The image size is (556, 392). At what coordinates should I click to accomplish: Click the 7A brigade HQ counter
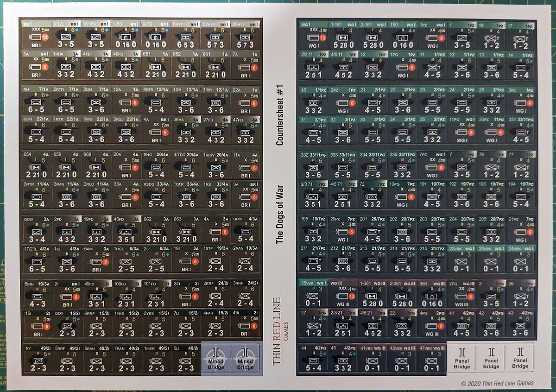[x=246, y=64]
